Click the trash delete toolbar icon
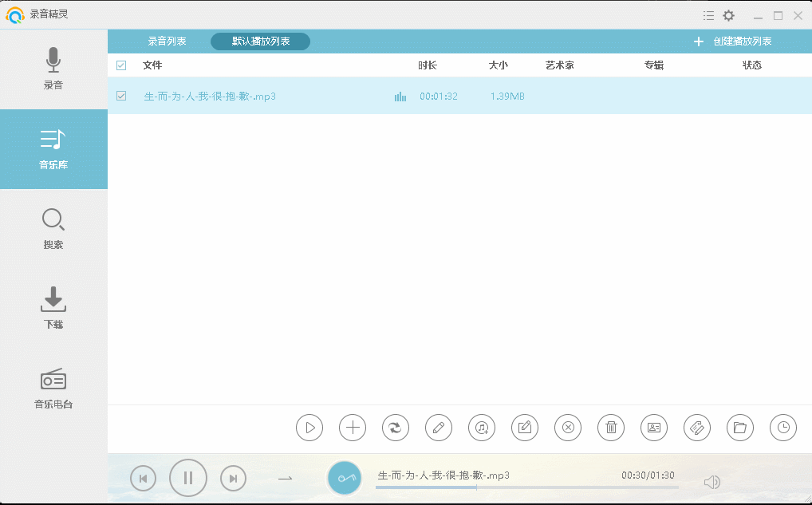 [611, 428]
